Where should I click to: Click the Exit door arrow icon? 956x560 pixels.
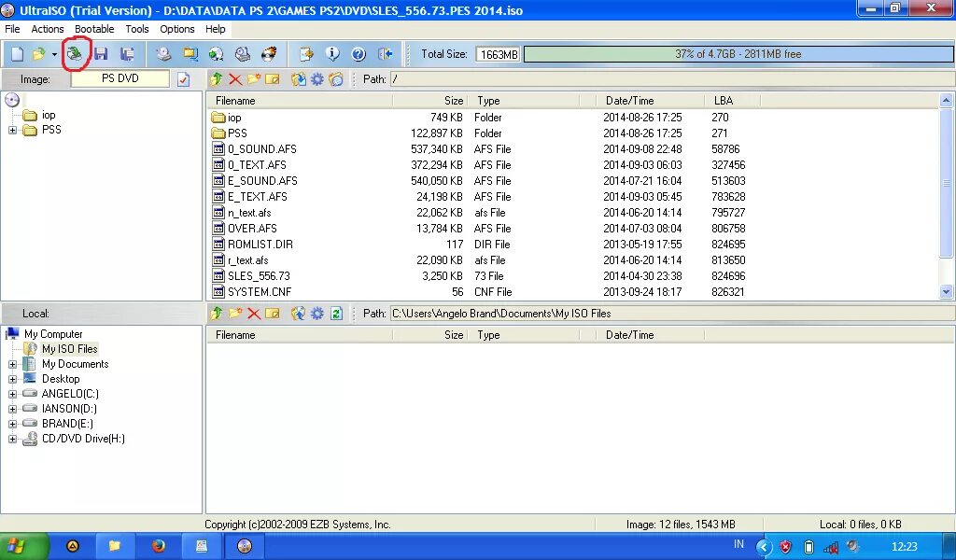(x=386, y=54)
